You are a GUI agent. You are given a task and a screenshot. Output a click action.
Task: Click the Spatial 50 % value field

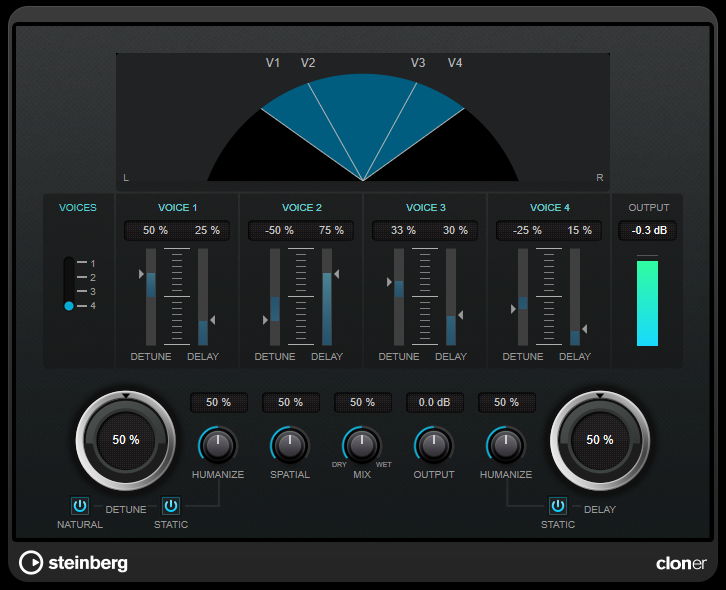point(291,402)
